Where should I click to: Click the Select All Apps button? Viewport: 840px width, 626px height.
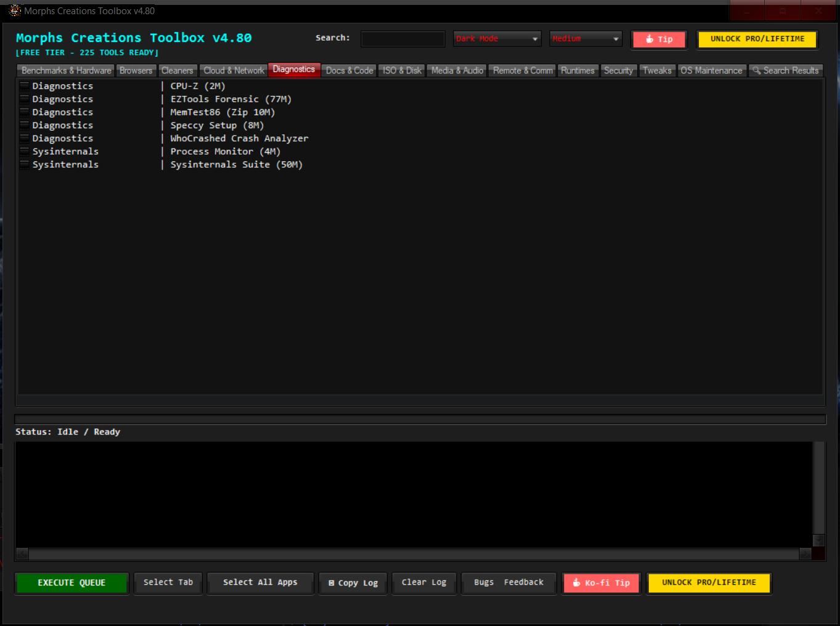click(x=260, y=582)
